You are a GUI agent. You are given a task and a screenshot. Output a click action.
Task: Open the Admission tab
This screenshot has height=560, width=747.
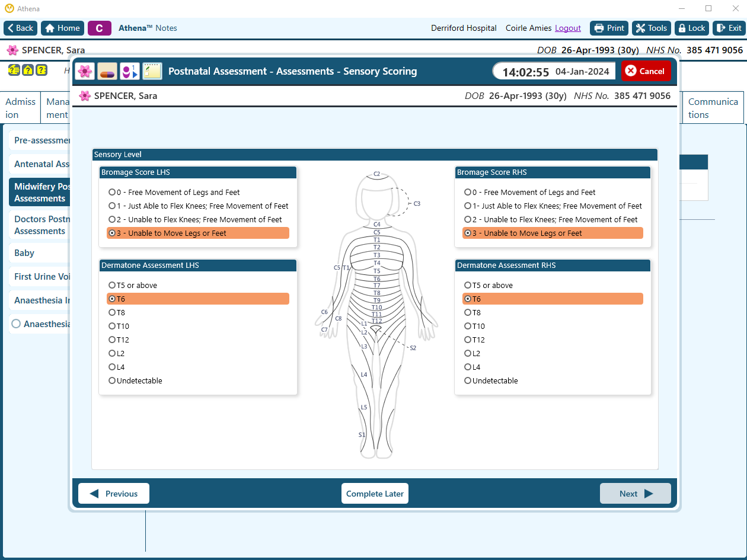point(20,108)
